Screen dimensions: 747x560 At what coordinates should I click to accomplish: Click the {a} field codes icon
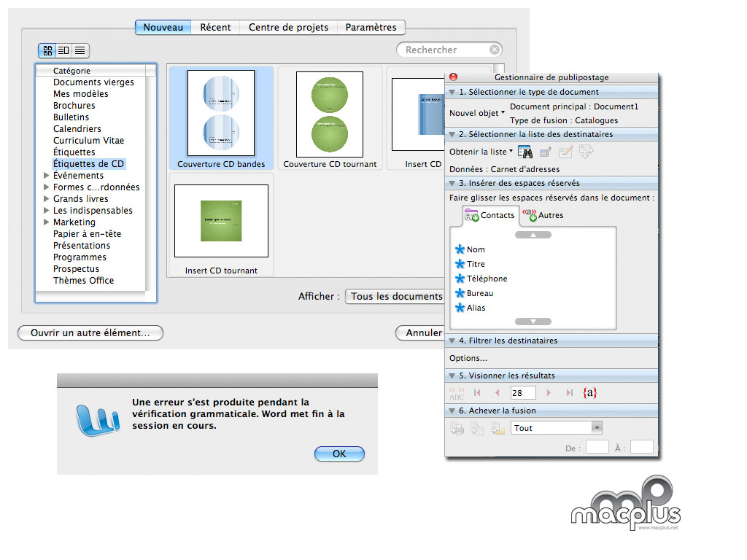(x=589, y=393)
